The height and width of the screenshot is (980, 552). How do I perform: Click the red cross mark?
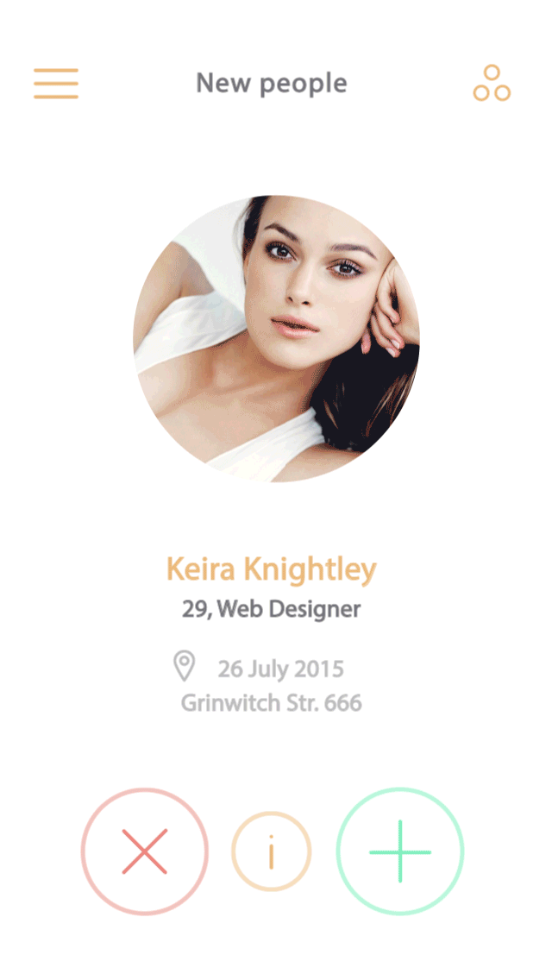coord(144,851)
